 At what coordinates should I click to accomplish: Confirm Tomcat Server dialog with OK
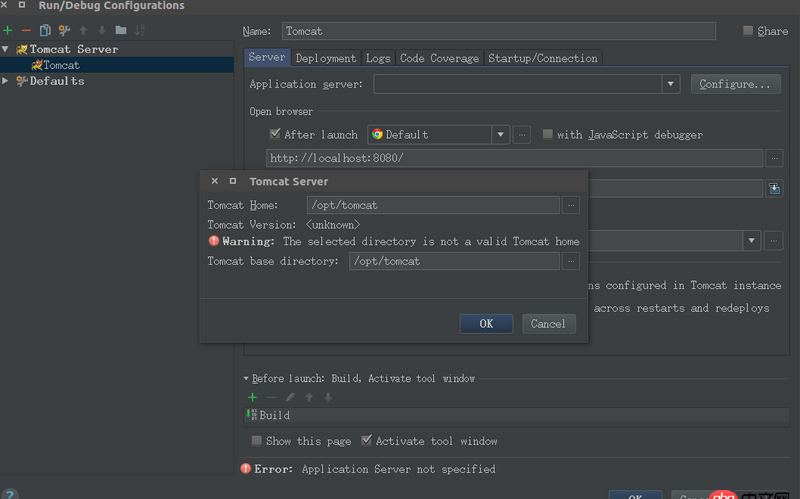[x=486, y=324]
